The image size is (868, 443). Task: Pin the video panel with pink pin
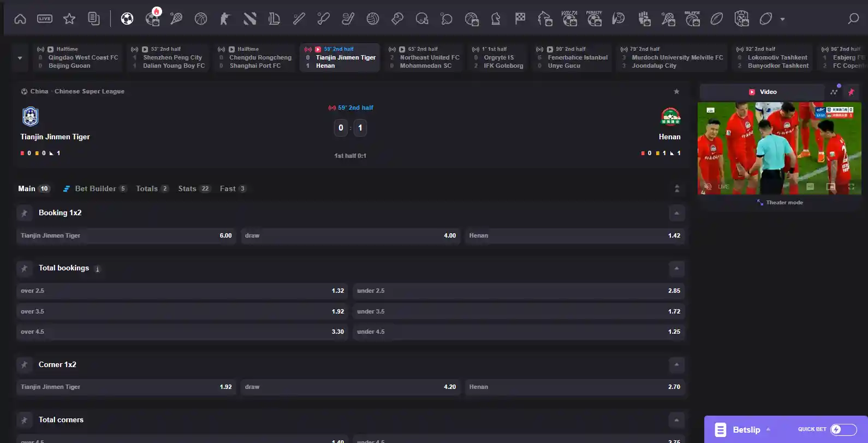point(851,92)
